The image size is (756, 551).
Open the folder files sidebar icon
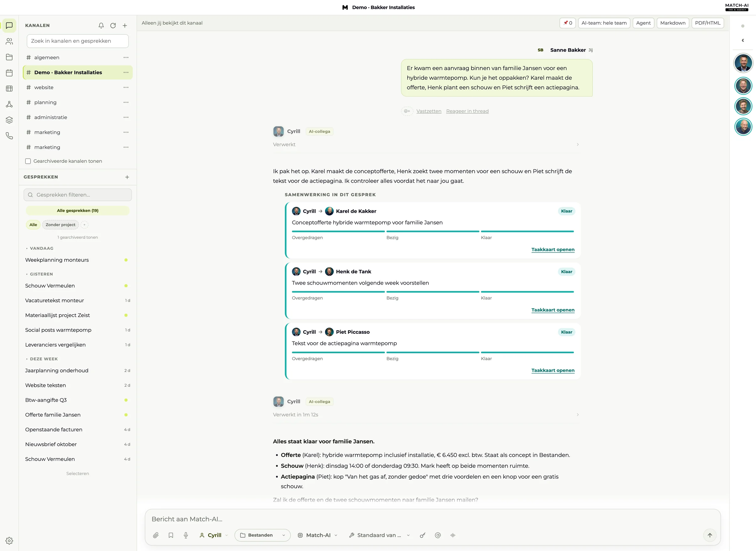(9, 57)
